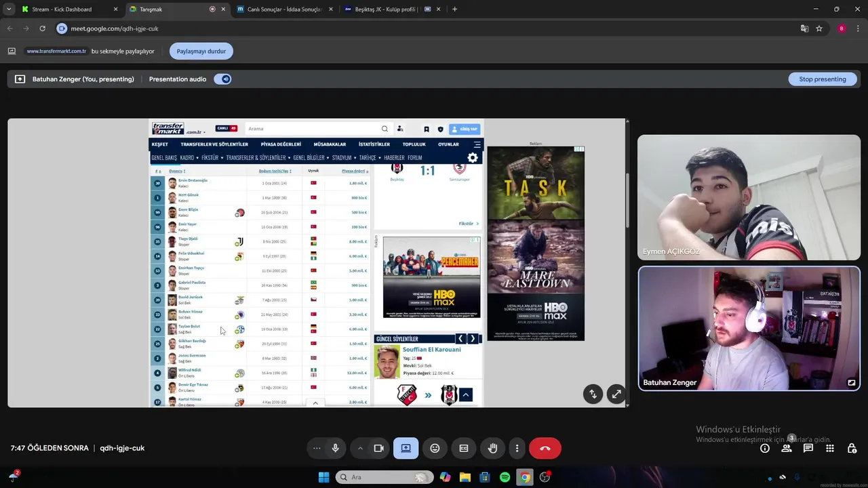
Task: Open Spotify from the taskbar
Action: [505, 477]
